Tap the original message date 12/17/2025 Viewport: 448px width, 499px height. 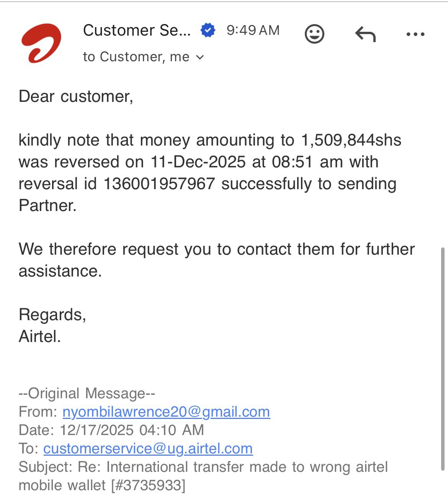97,430
